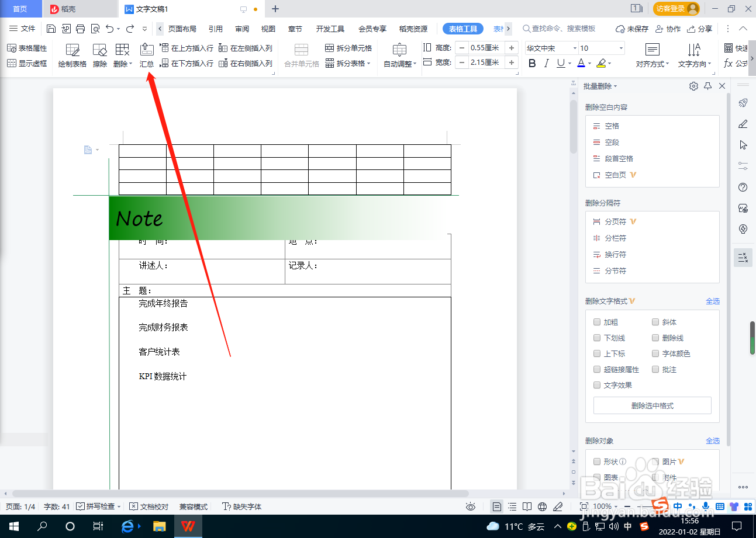
Task: Check the 删除线 checkbox
Action: pyautogui.click(x=655, y=338)
